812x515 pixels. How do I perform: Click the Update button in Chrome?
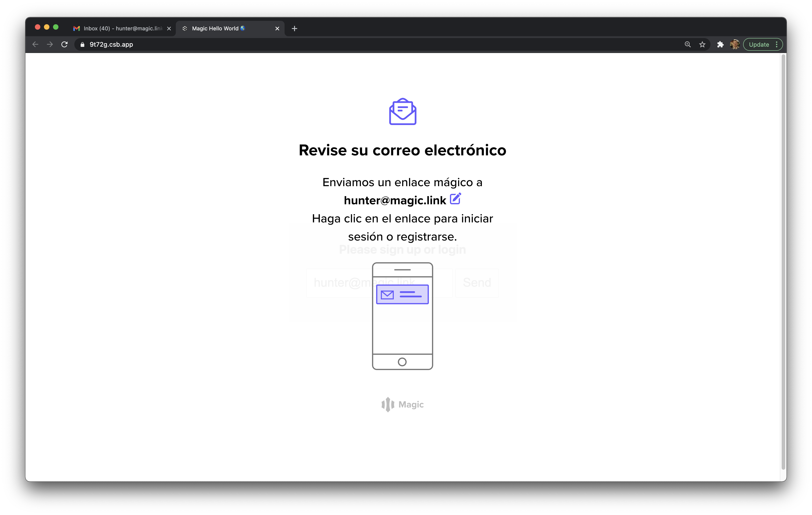(759, 44)
